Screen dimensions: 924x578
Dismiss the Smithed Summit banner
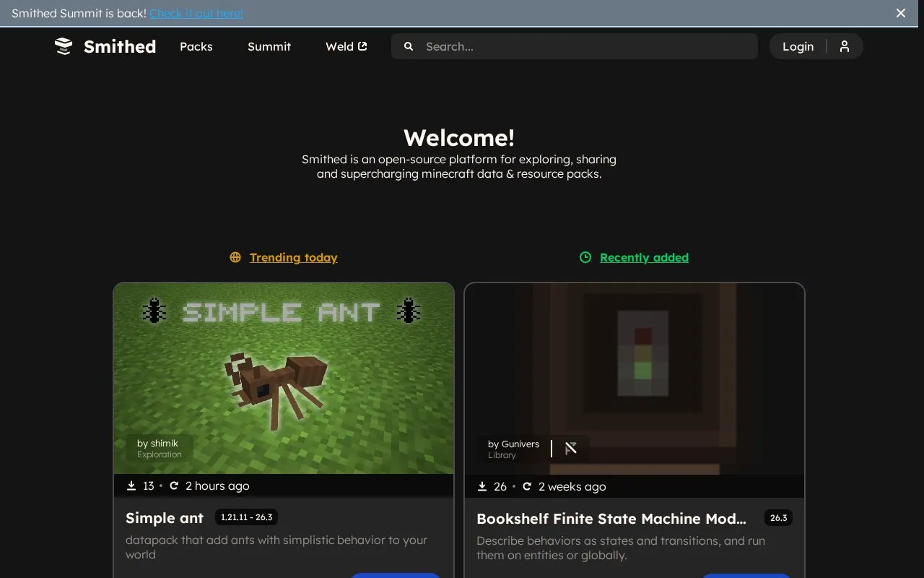pos(901,13)
